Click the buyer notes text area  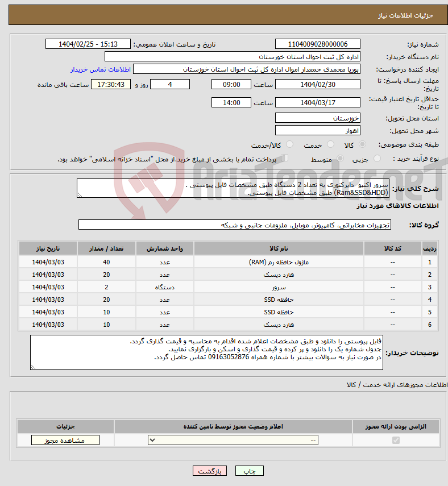pyautogui.click(x=206, y=352)
